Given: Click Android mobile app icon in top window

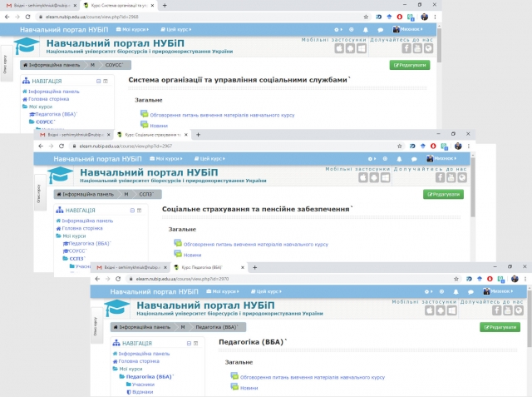Looking at the screenshot, I should [351, 48].
